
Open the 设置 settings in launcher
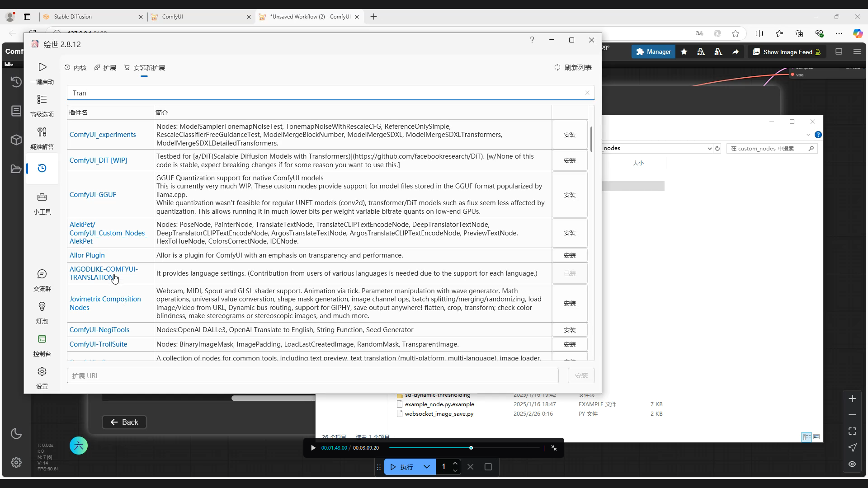point(42,377)
